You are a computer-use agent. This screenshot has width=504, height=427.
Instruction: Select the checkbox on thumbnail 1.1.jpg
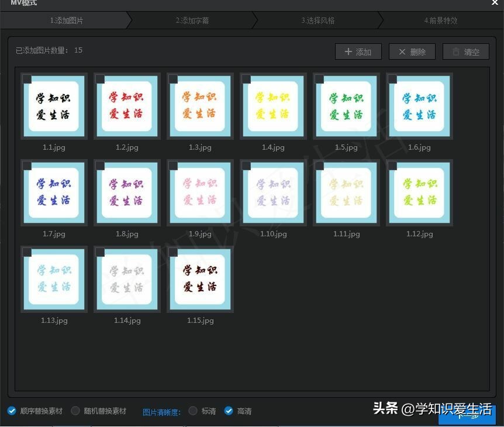coord(27,79)
